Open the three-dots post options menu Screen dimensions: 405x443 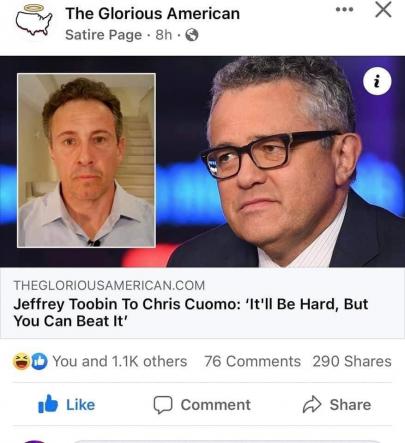point(344,10)
